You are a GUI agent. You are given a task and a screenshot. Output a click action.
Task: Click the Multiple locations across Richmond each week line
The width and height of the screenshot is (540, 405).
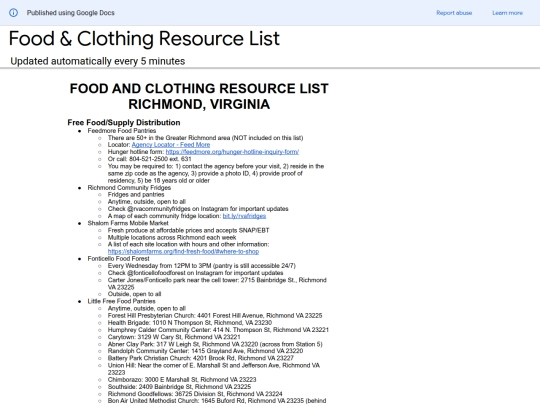pyautogui.click(x=172, y=237)
